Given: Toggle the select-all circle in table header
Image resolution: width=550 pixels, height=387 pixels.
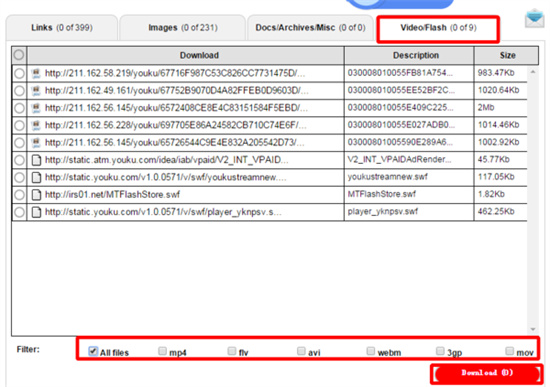Looking at the screenshot, I should tap(19, 55).
